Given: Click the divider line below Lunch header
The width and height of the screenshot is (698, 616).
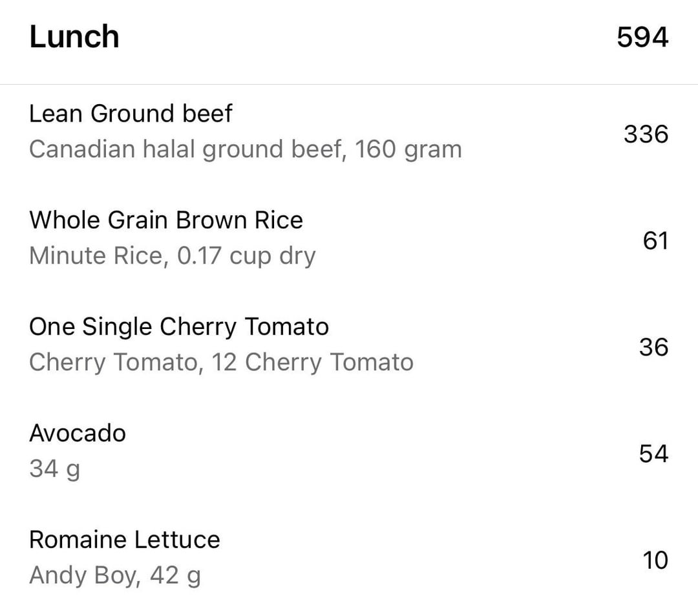Looking at the screenshot, I should 349,84.
